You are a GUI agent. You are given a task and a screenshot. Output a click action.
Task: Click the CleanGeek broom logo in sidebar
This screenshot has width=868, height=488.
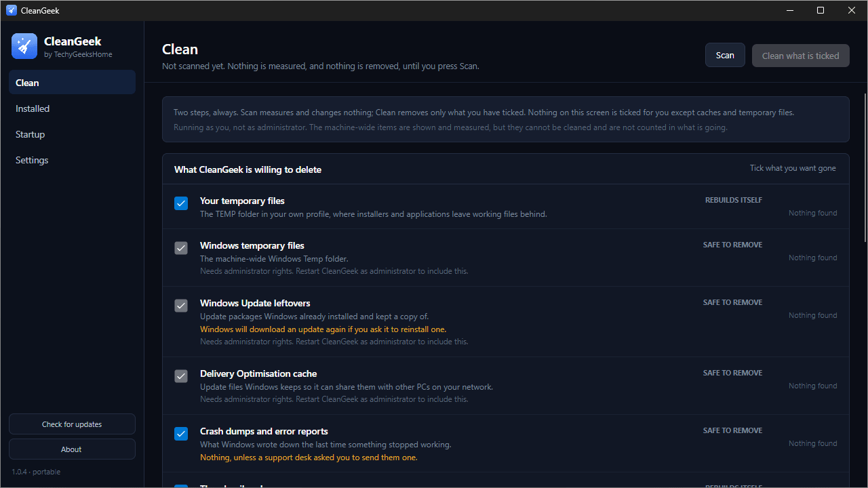pos(24,46)
